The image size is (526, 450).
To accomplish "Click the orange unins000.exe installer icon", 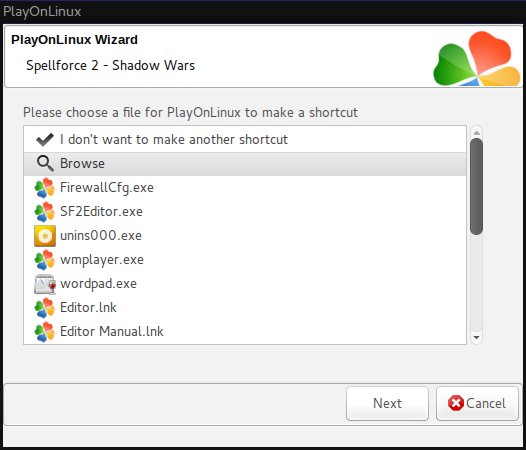I will (x=45, y=236).
